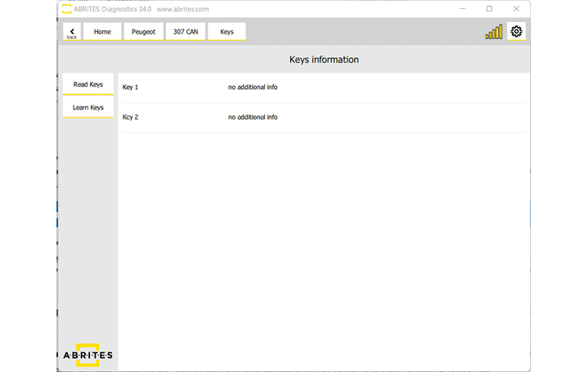
Task: Close the ABRITES Diagnostics window
Action: pyautogui.click(x=516, y=9)
